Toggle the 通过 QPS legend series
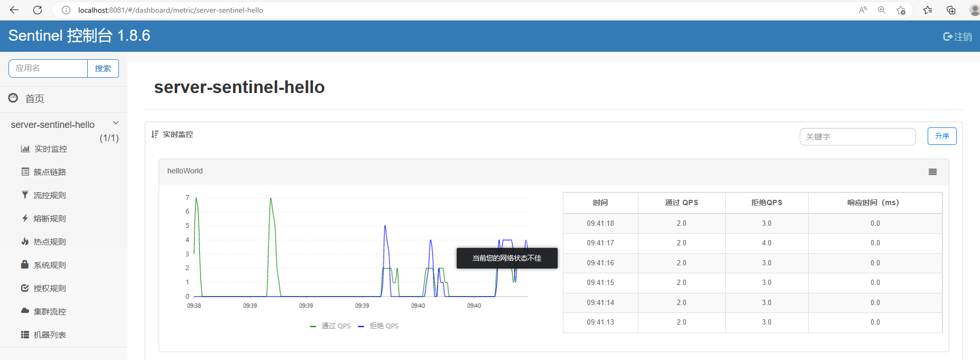Screen dimensions: 980x360 [x=330, y=326]
